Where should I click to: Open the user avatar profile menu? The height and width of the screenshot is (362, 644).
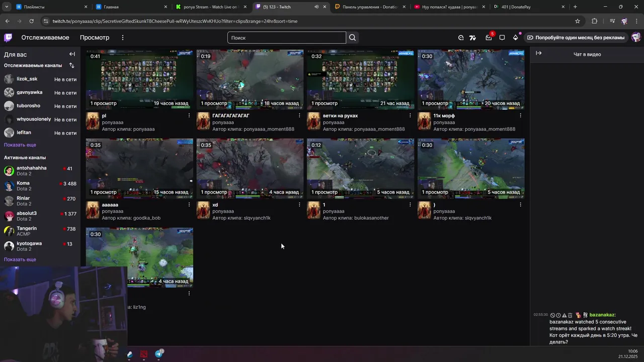[x=636, y=38]
